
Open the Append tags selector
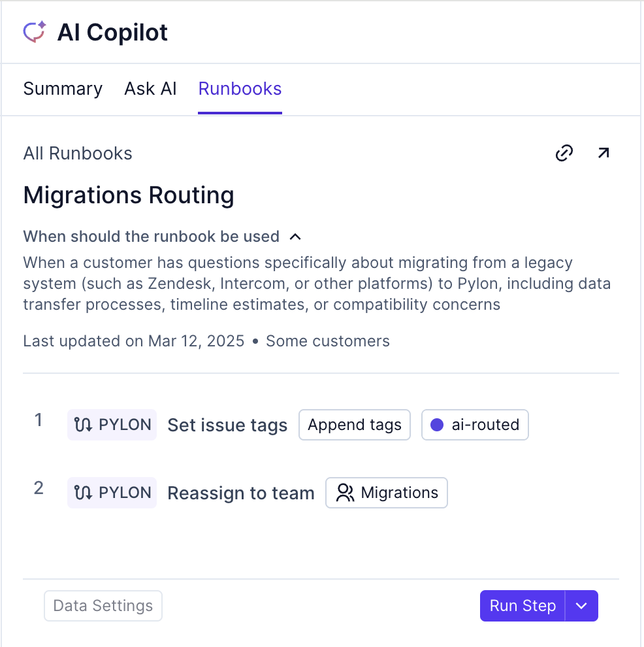click(x=355, y=425)
